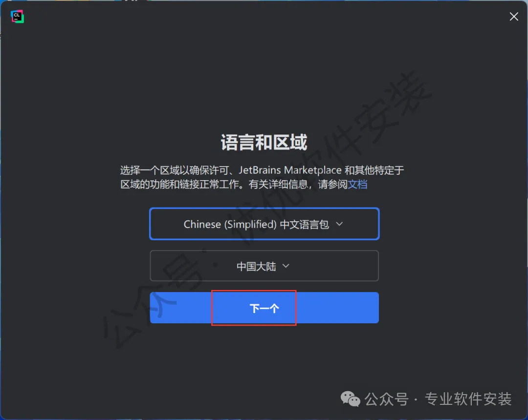Click the WeChat logo in watermark
The image size is (528, 420).
(350, 399)
